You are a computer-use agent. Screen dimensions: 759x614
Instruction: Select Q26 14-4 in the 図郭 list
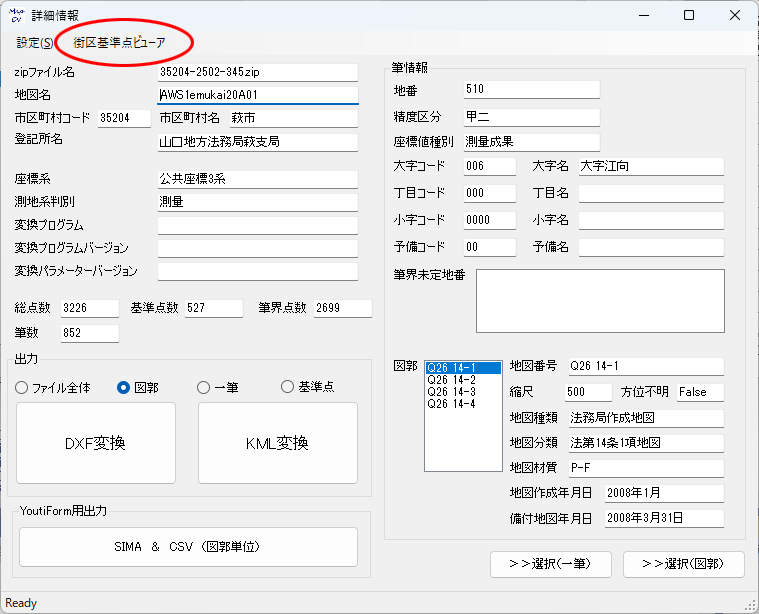[463, 404]
